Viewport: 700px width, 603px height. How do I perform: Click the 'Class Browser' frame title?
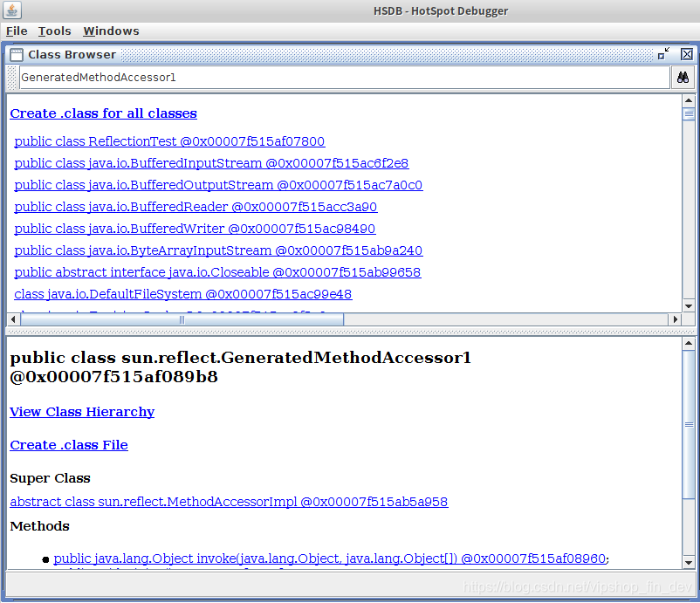click(72, 54)
